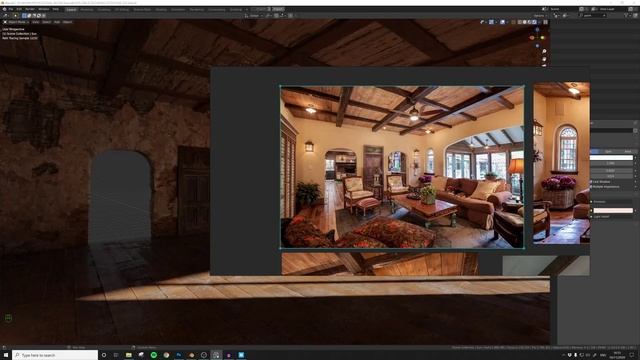Toggle the Multiple Importance checkbox
This screenshot has width=640, height=360.
coord(591,187)
